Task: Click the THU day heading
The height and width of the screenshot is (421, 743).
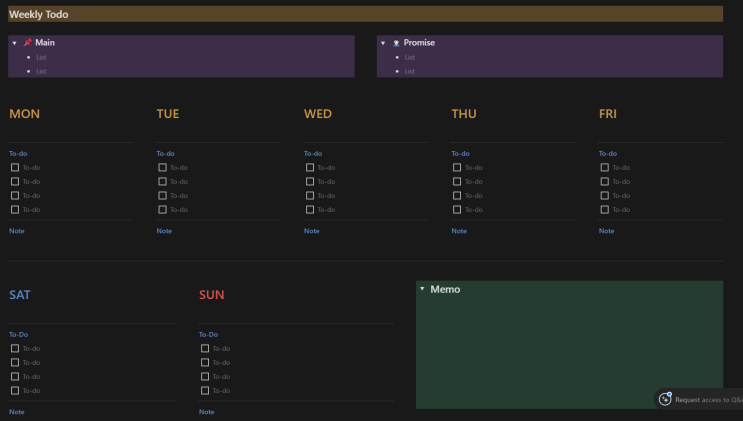Action: (464, 114)
